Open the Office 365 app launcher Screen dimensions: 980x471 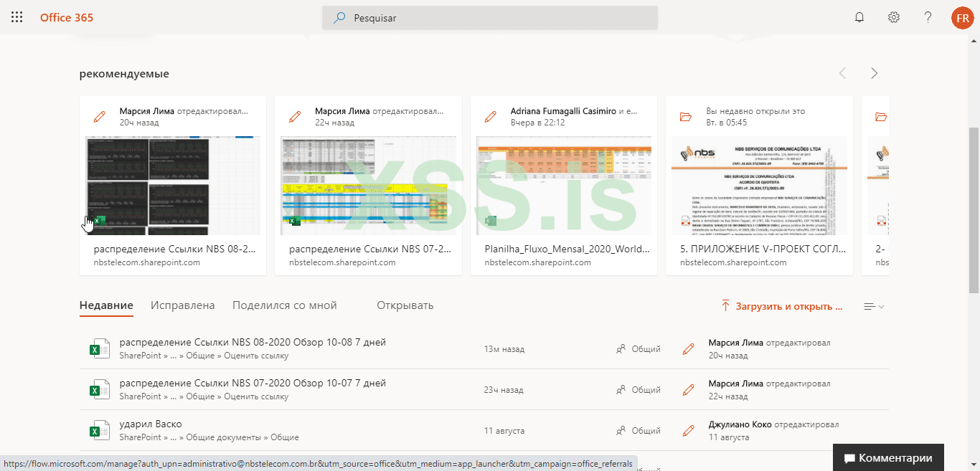pyautogui.click(x=16, y=17)
